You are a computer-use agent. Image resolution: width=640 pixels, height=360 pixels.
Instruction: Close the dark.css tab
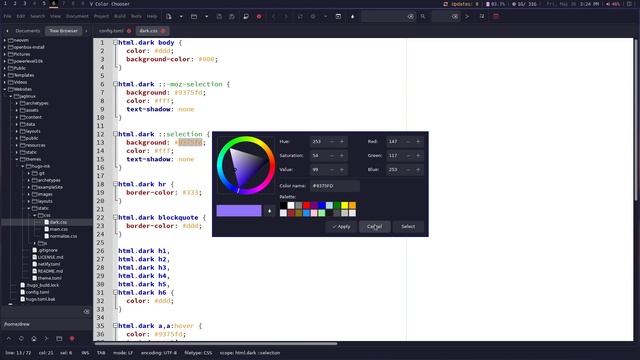(x=163, y=31)
